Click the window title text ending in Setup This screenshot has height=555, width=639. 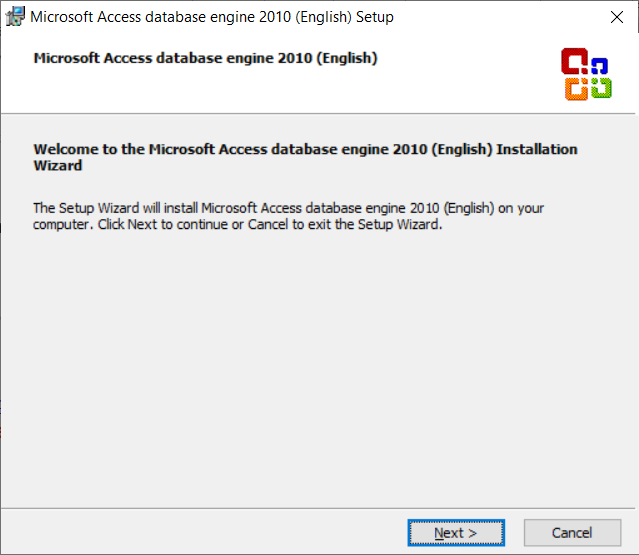coord(212,17)
